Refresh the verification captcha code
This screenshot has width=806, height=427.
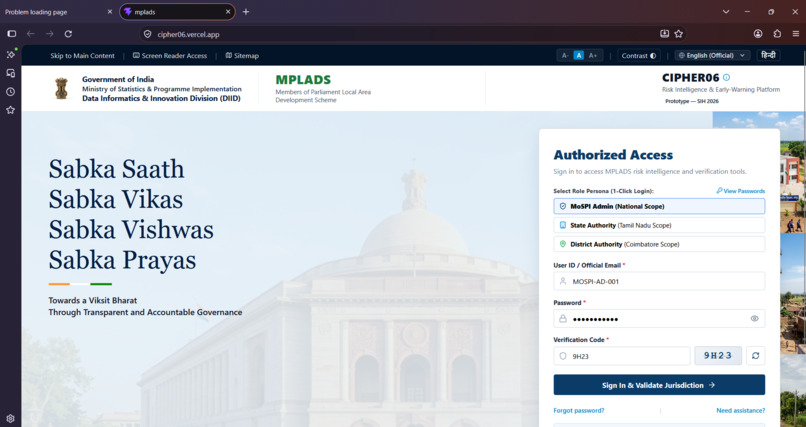pos(756,356)
